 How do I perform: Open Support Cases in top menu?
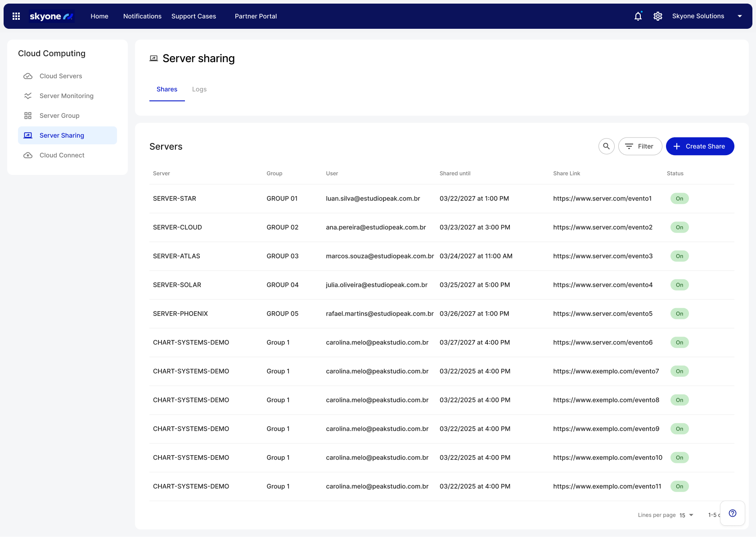pos(193,16)
